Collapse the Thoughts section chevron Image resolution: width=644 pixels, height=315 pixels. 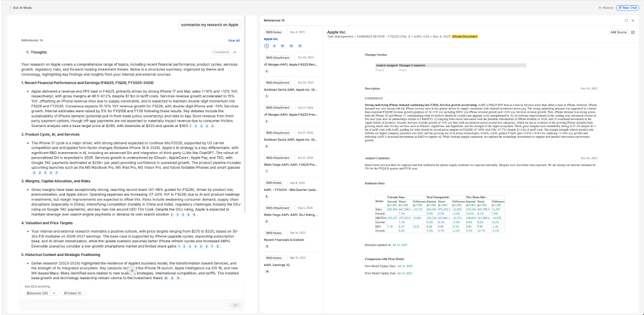pyautogui.click(x=235, y=52)
